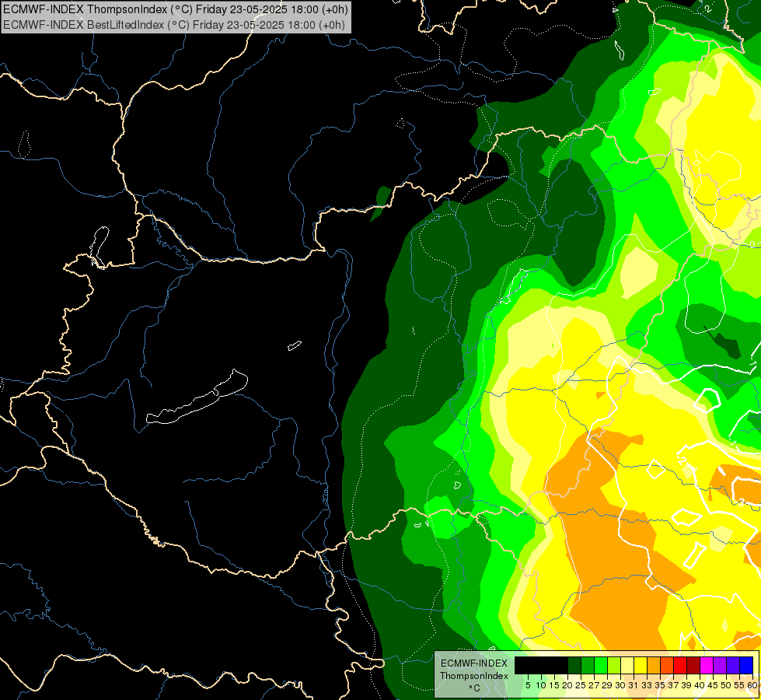This screenshot has height=700, width=761.
Task: Click the legend scale value 45
Action: 713,685
